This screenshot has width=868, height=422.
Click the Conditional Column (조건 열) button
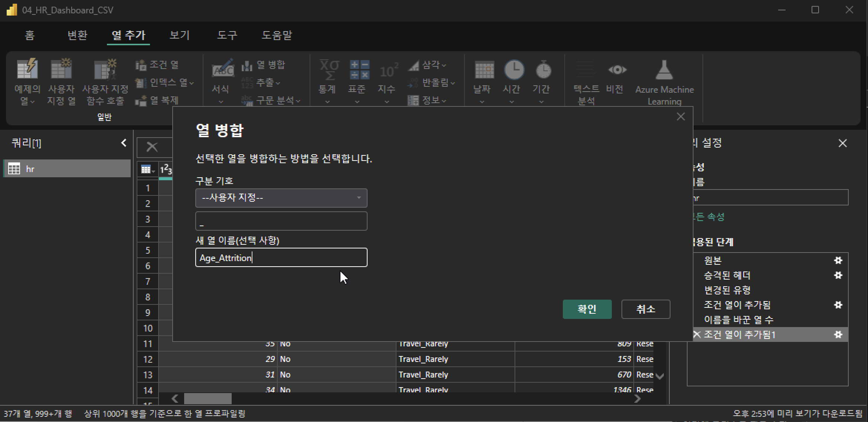[157, 65]
